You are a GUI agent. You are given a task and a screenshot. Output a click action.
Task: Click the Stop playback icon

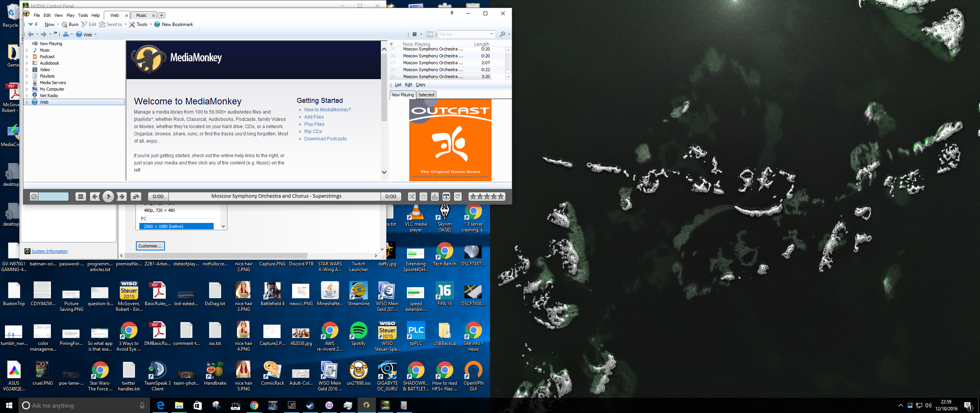tap(80, 196)
